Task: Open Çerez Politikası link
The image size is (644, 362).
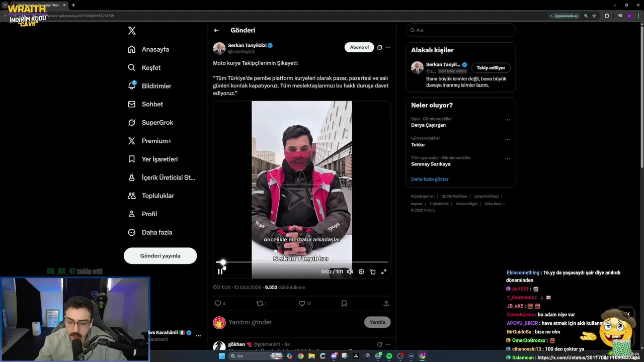Action: 487,196
